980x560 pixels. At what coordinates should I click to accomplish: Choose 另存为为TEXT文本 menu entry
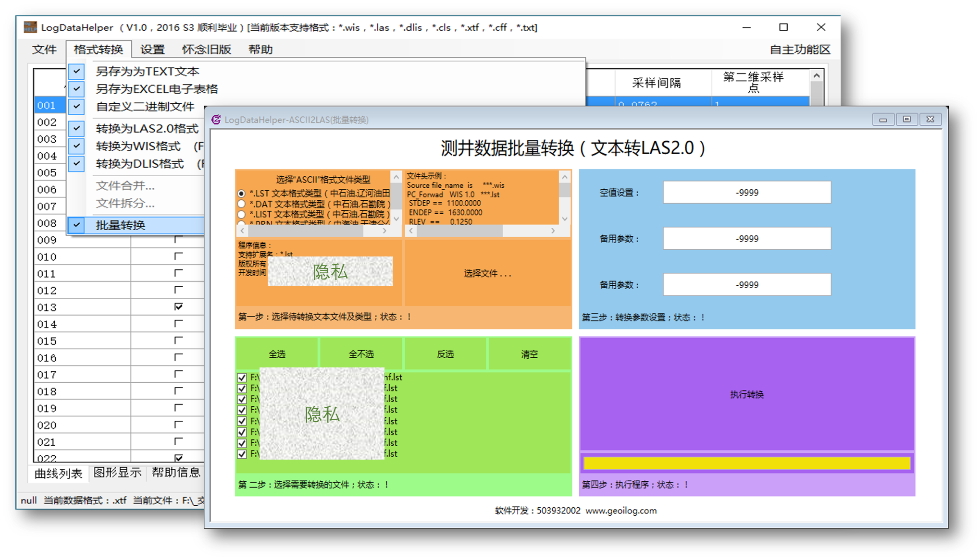[147, 72]
